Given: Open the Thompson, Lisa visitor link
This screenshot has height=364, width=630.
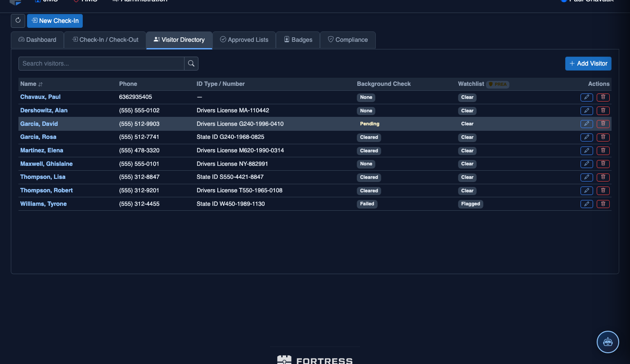Looking at the screenshot, I should coord(43,177).
